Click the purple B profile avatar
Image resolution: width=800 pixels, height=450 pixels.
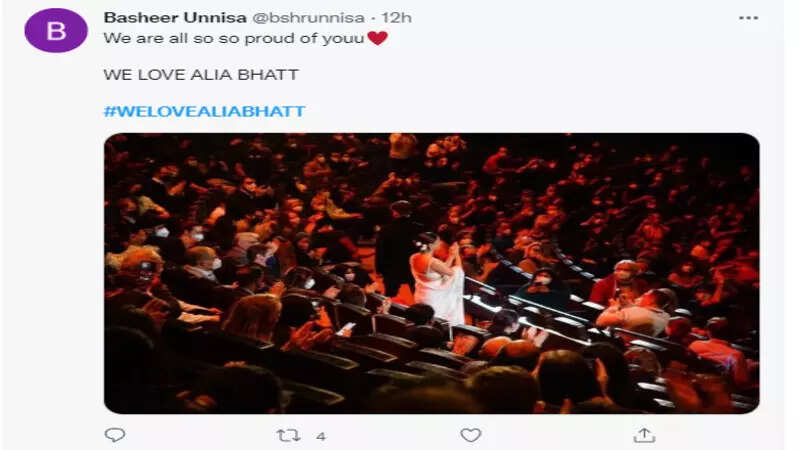tap(56, 31)
